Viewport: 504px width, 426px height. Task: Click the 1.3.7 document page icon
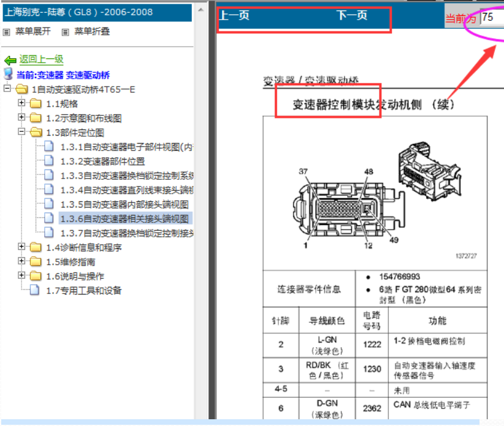point(49,232)
